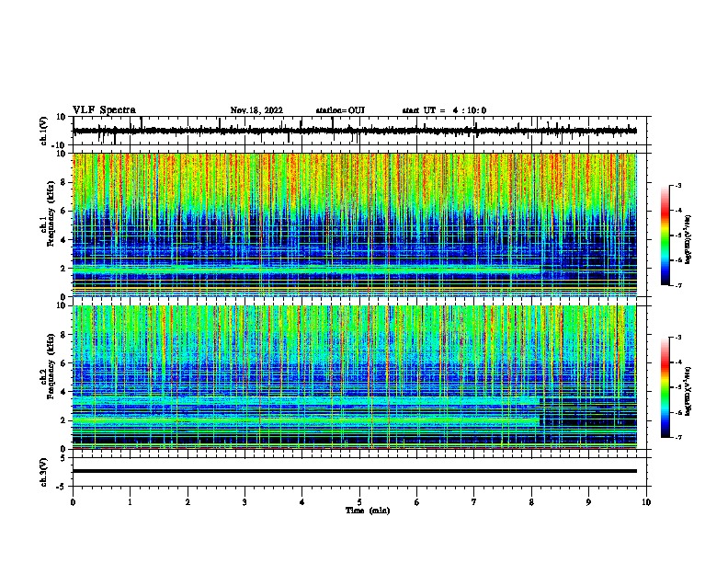The image size is (728, 563).
Task: Click the ch.2 color bar unit label
Action: click(688, 392)
